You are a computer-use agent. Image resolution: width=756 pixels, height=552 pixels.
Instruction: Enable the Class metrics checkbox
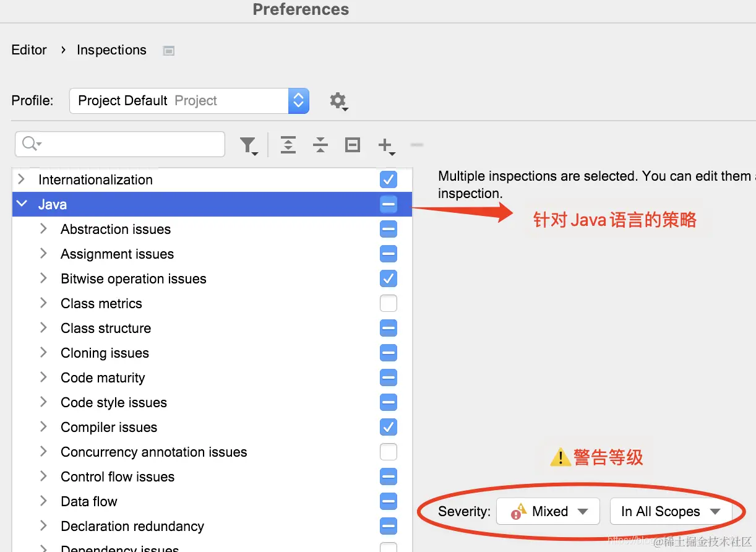[389, 303]
